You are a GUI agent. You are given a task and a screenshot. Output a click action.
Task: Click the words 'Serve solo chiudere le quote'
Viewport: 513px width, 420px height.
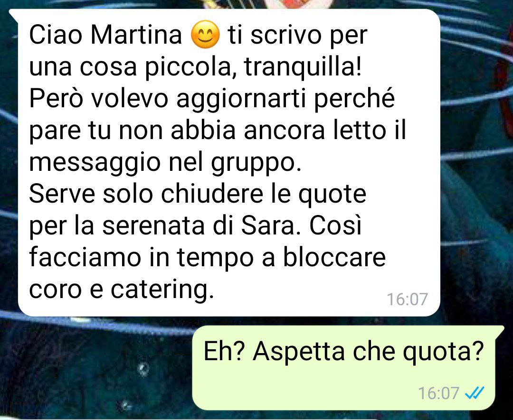click(198, 195)
